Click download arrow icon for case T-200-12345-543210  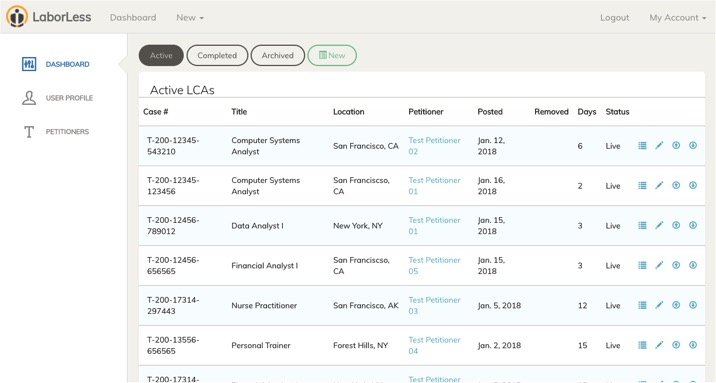693,146
